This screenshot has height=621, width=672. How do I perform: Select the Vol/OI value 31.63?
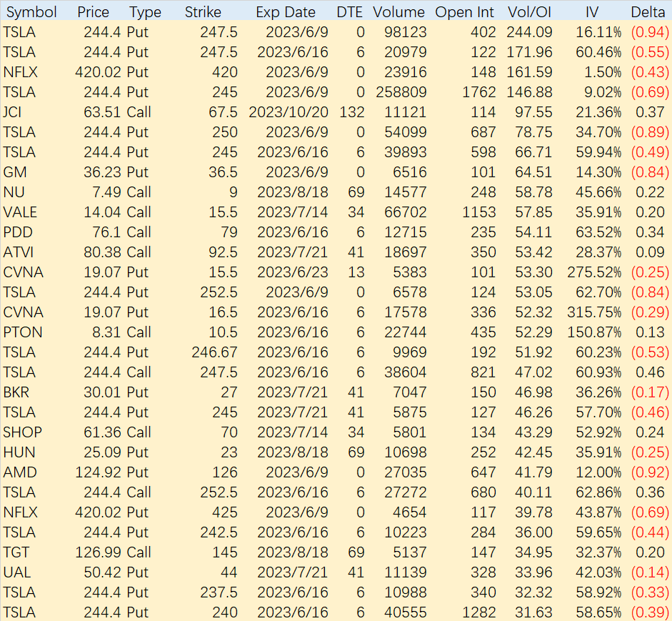(x=533, y=612)
